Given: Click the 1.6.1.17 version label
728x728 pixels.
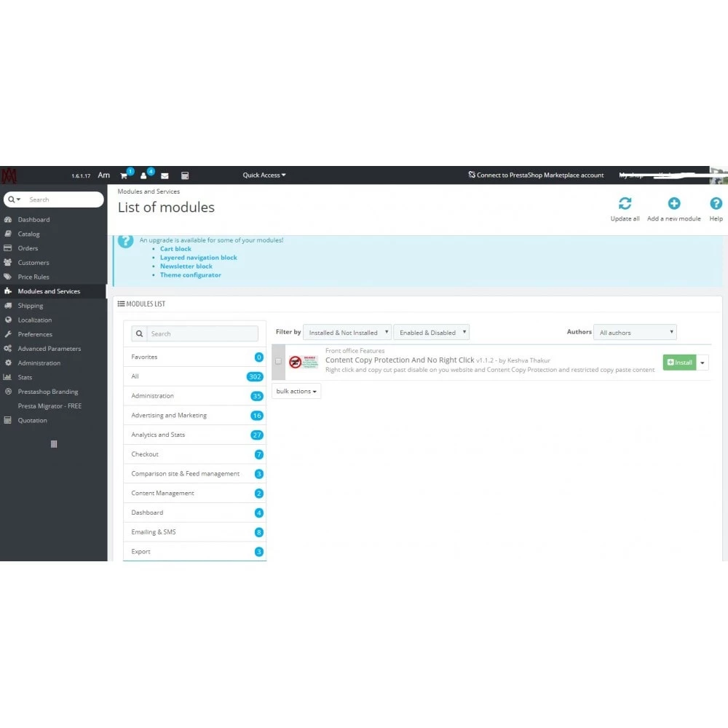Looking at the screenshot, I should coord(81,176).
